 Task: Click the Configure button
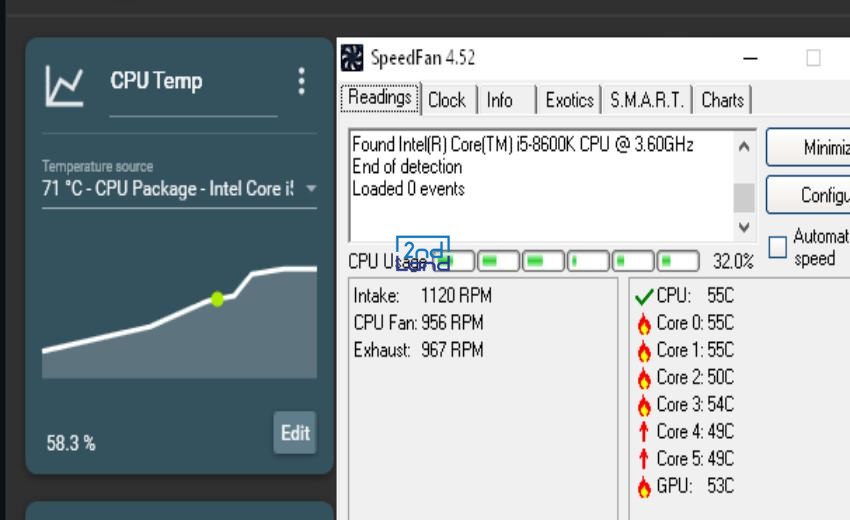point(808,195)
